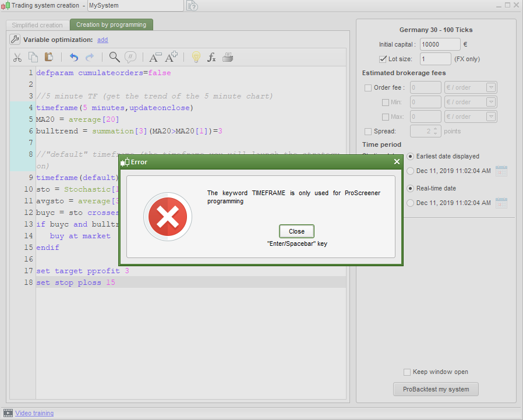Screen dimensions: 523x420
Task: Click the Initial capital input field
Action: [x=440, y=44]
